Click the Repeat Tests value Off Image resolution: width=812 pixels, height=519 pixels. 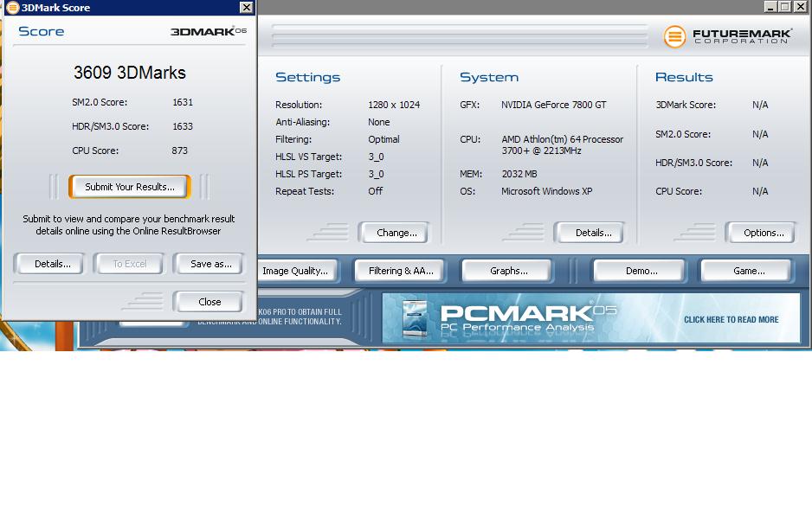click(x=376, y=191)
